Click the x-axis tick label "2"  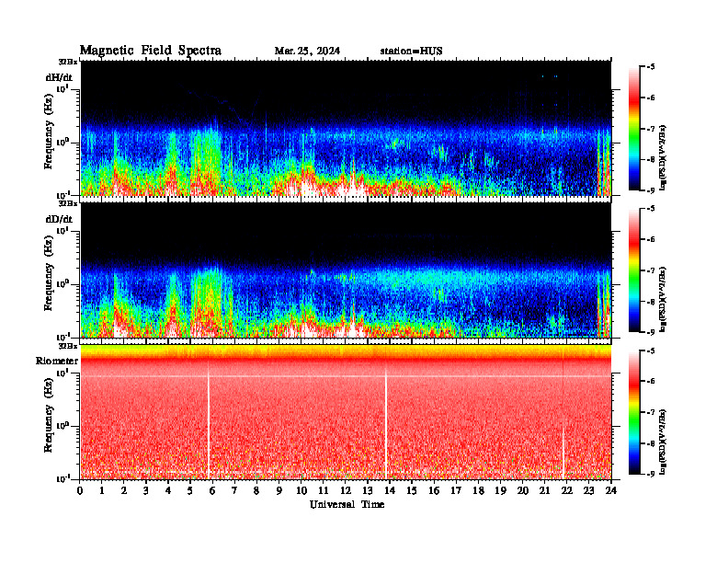coord(124,490)
